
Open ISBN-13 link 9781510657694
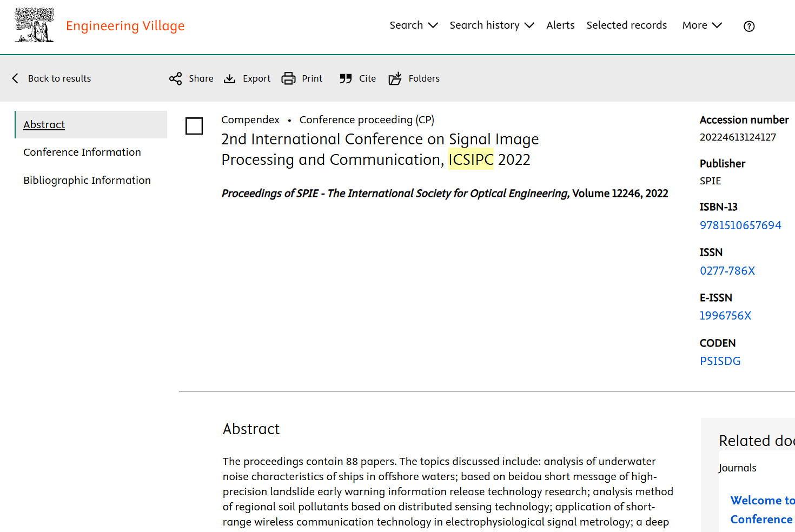point(740,225)
